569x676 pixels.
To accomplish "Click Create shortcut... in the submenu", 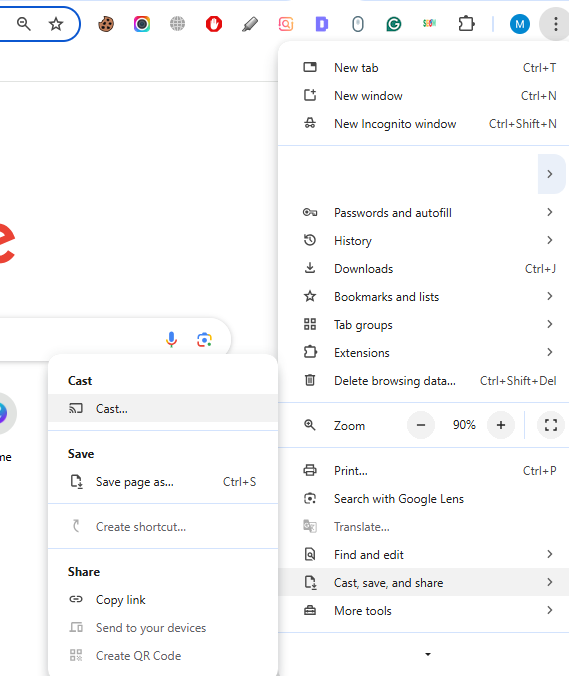I will pos(163,526).
